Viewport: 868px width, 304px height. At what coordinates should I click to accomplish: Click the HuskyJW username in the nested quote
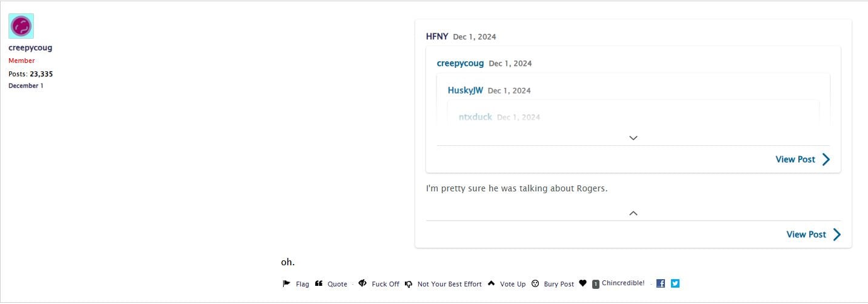click(x=466, y=90)
